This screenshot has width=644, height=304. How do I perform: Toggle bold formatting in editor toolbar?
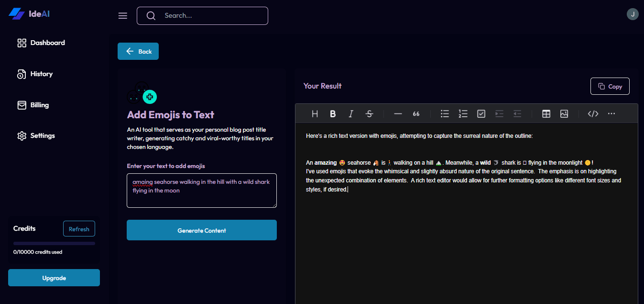point(333,113)
